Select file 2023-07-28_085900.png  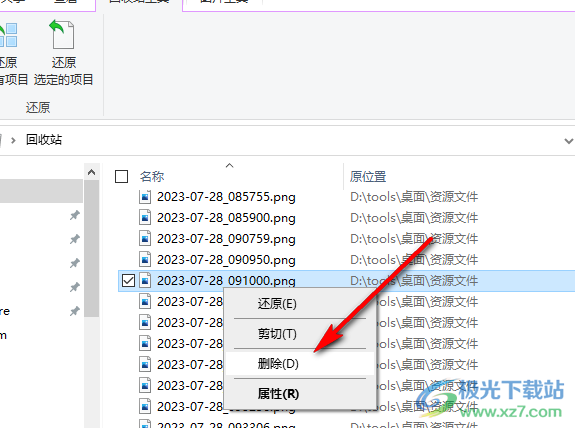(x=226, y=218)
